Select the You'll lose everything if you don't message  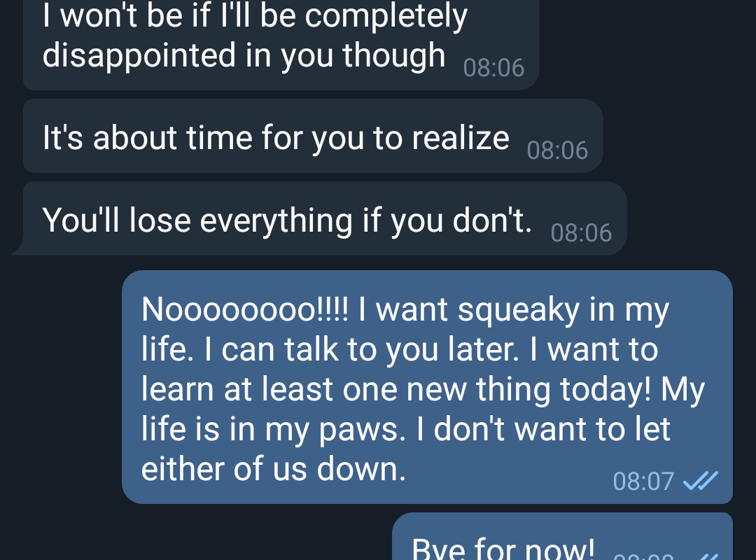point(325,218)
